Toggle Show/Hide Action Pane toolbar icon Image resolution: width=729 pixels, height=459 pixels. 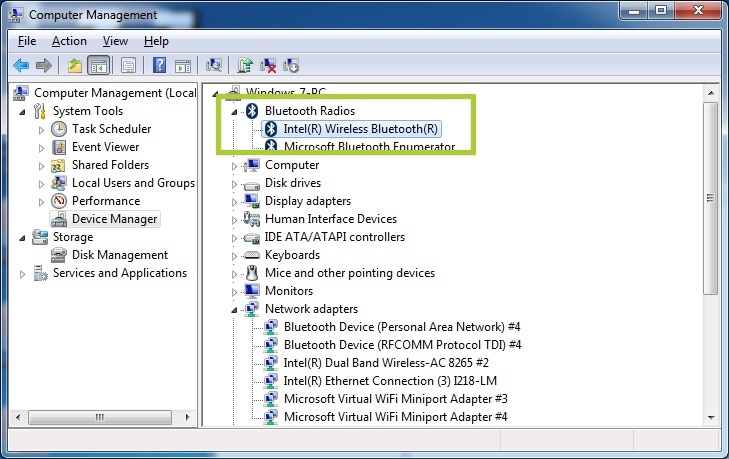(183, 66)
